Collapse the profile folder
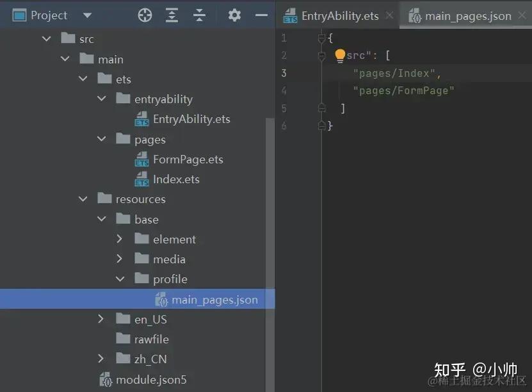This screenshot has height=392, width=532. (120, 279)
